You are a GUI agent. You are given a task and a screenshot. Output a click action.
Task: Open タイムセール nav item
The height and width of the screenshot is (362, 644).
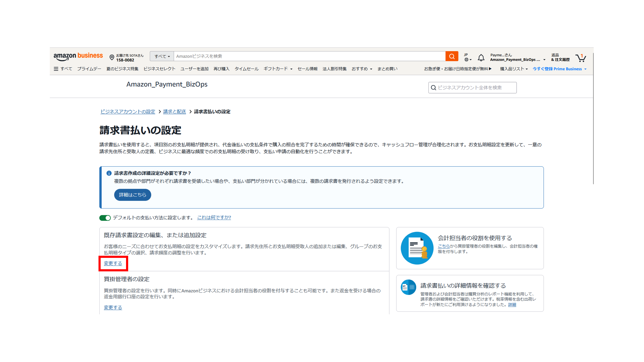(x=246, y=69)
